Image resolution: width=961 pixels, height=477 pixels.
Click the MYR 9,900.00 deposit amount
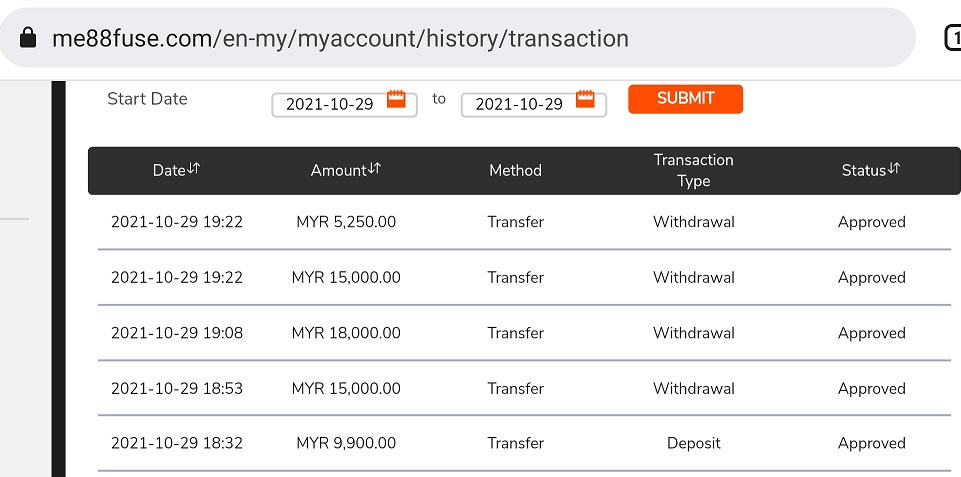(346, 443)
